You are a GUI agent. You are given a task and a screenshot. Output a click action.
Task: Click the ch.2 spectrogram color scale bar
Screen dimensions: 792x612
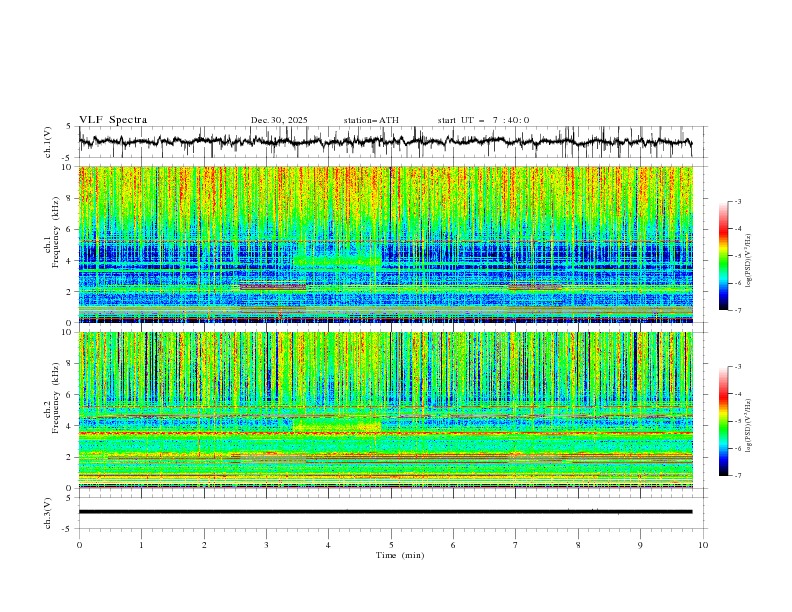pyautogui.click(x=724, y=421)
